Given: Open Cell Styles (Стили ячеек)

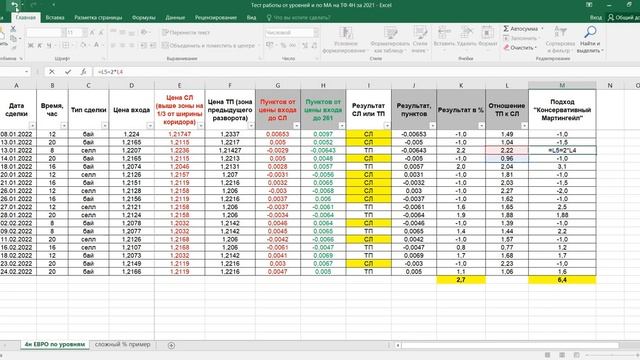Looking at the screenshot, I should [x=420, y=40].
